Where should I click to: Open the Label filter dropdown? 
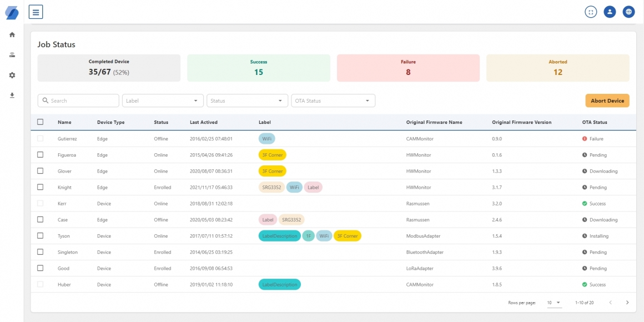click(x=163, y=100)
